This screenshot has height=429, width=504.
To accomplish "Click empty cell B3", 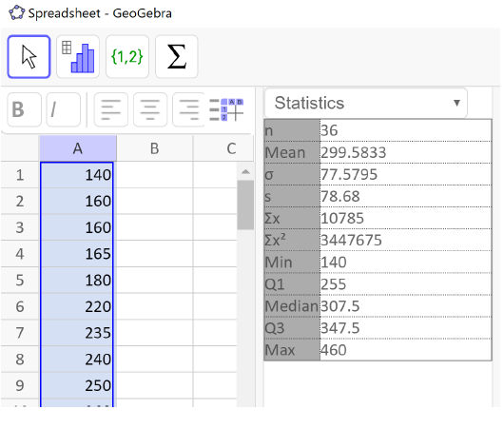I will click(155, 227).
